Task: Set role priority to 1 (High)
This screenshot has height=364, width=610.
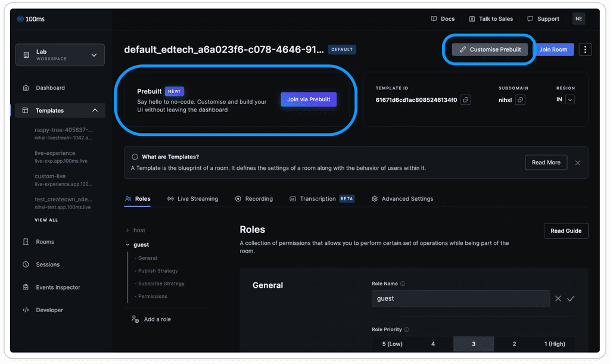Action: pos(555,344)
